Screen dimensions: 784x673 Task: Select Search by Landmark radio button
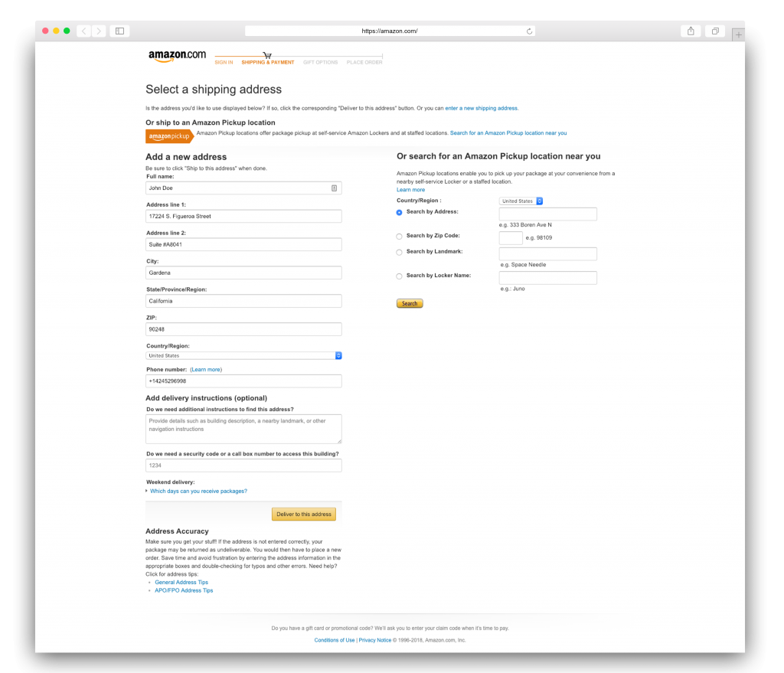tap(399, 253)
